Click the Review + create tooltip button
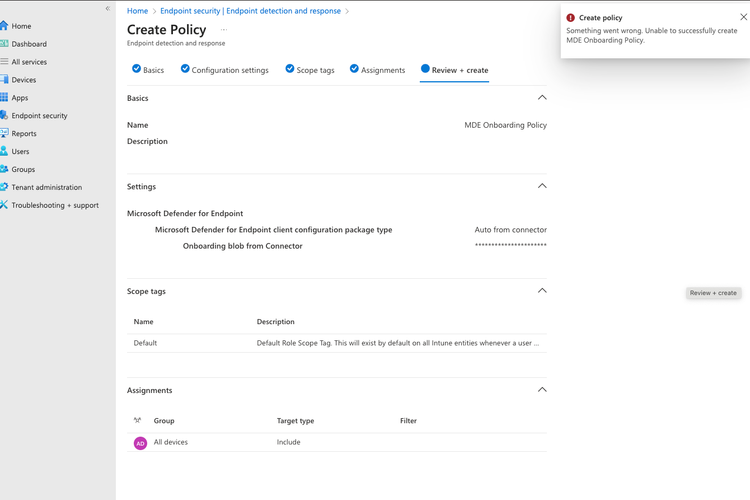Viewport: 750px width, 500px height. [713, 293]
